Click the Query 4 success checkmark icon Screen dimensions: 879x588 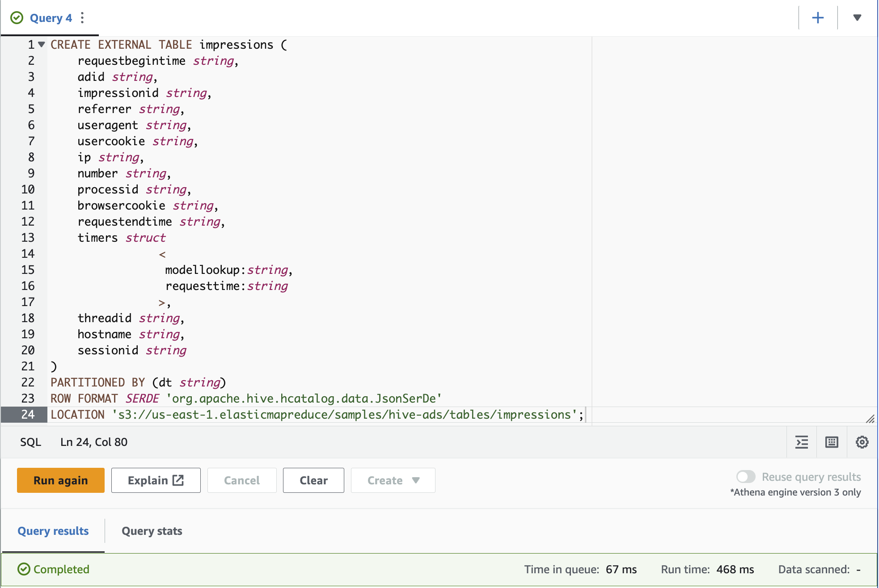tap(17, 18)
